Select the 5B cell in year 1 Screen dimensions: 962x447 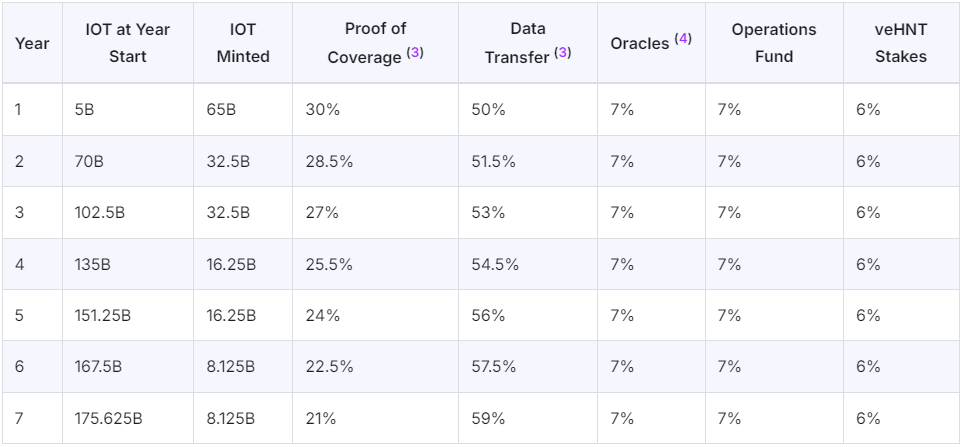84,110
